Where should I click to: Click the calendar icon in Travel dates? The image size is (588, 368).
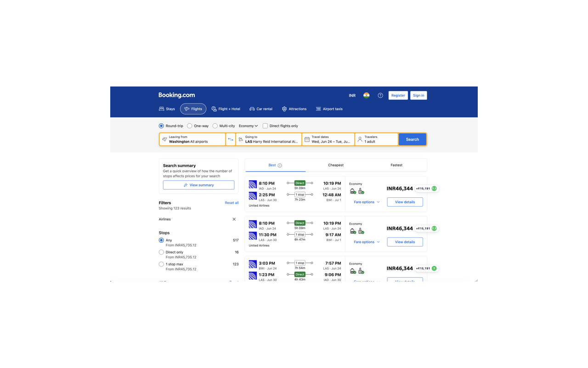307,139
